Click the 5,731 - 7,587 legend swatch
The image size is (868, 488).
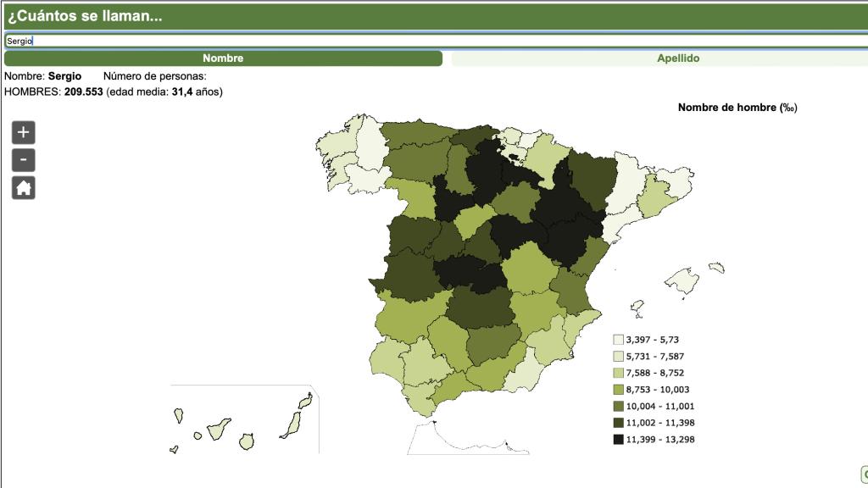click(x=619, y=356)
